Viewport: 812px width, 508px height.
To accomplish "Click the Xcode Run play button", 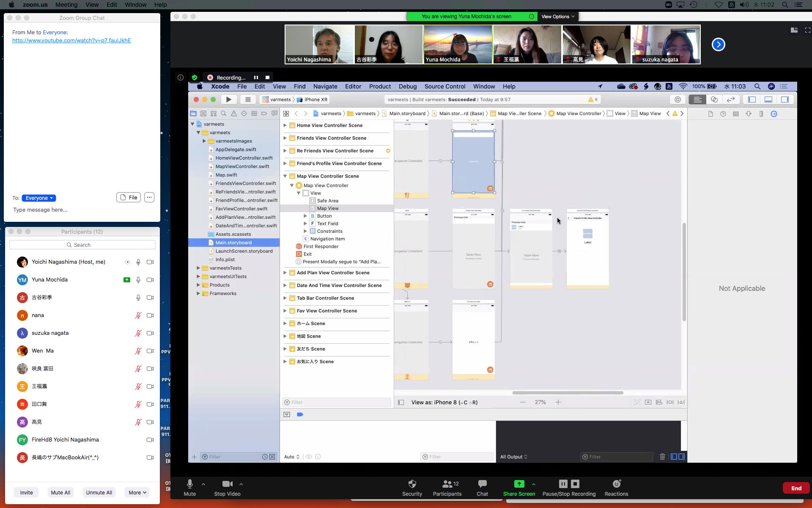I will 228,99.
